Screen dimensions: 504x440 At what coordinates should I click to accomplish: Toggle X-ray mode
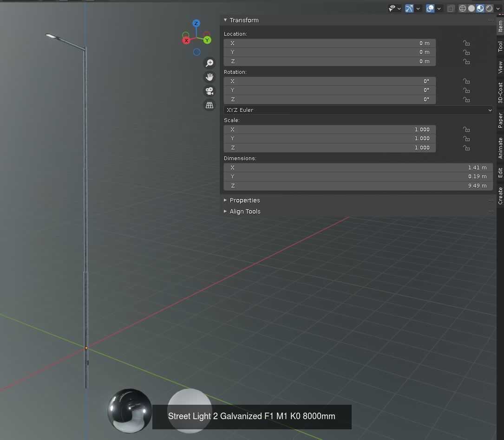point(451,8)
